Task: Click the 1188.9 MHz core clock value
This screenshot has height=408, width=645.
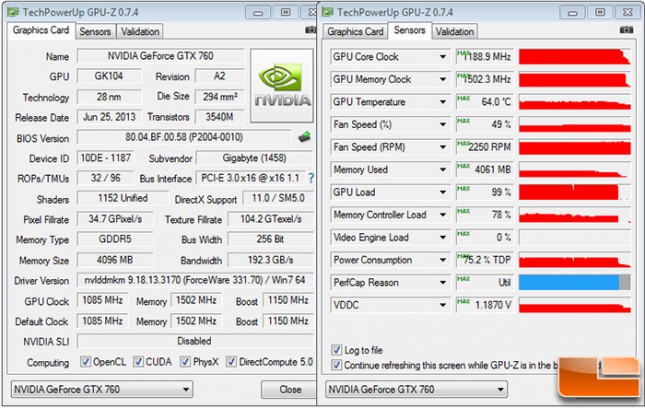Action: pyautogui.click(x=485, y=57)
